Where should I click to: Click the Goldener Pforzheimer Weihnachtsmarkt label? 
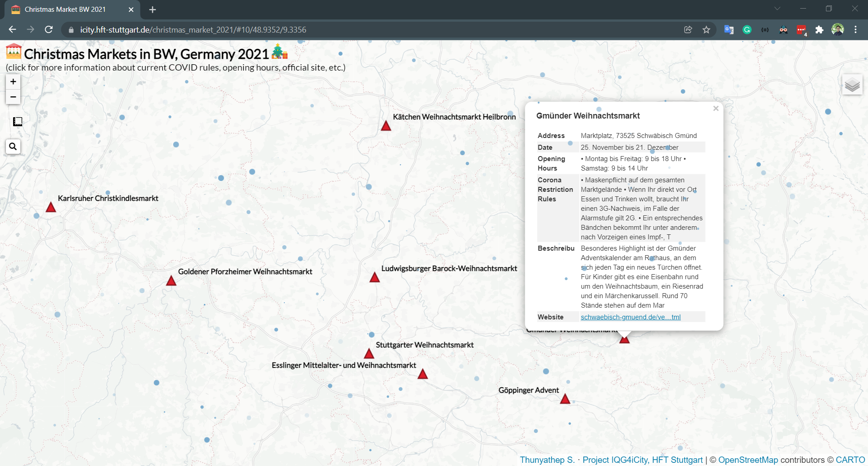point(245,271)
